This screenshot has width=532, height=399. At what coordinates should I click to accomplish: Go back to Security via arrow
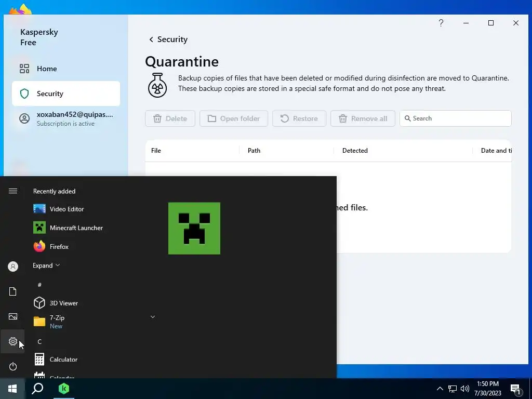[151, 39]
